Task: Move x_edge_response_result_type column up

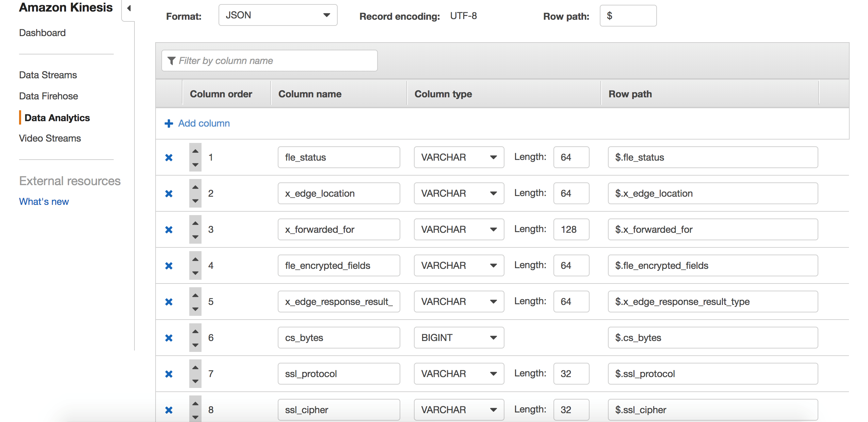Action: click(x=195, y=295)
